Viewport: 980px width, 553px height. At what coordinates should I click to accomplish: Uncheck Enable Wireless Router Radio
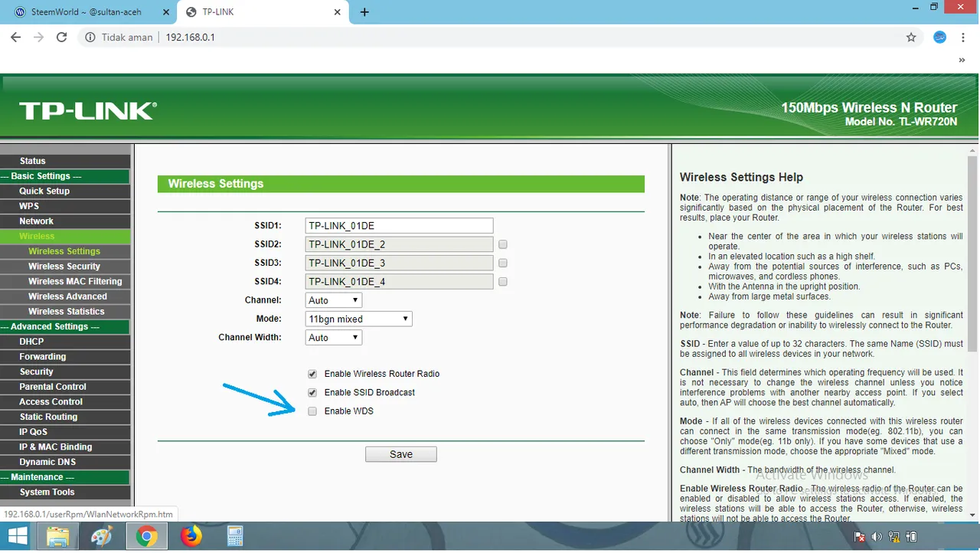click(312, 374)
